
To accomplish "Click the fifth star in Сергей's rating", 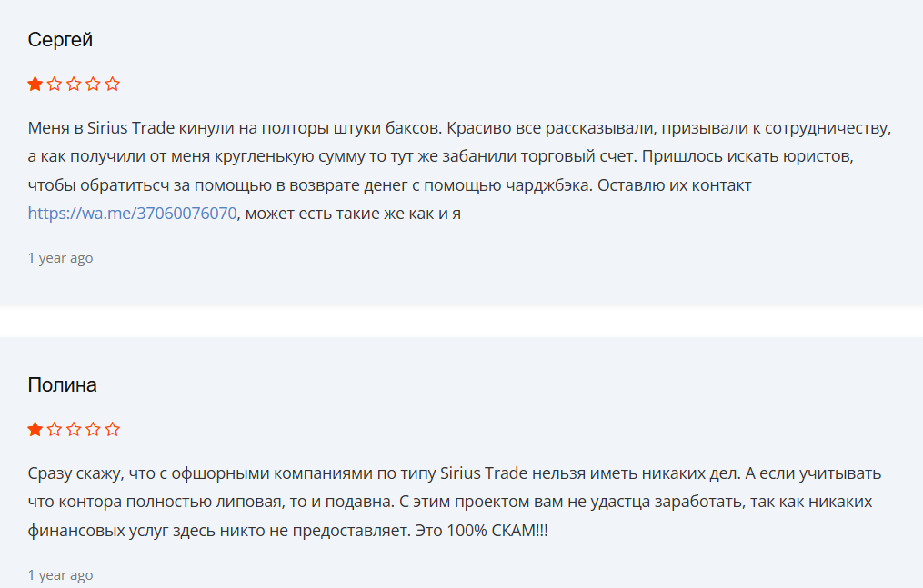I will tap(113, 83).
